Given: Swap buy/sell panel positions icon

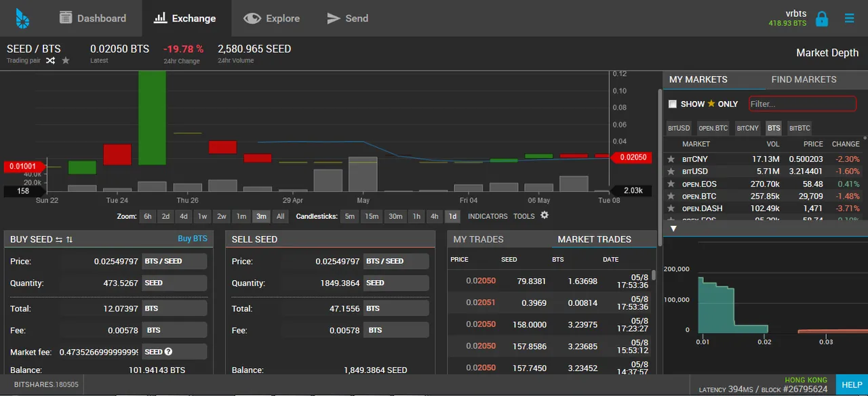Looking at the screenshot, I should (x=59, y=239).
